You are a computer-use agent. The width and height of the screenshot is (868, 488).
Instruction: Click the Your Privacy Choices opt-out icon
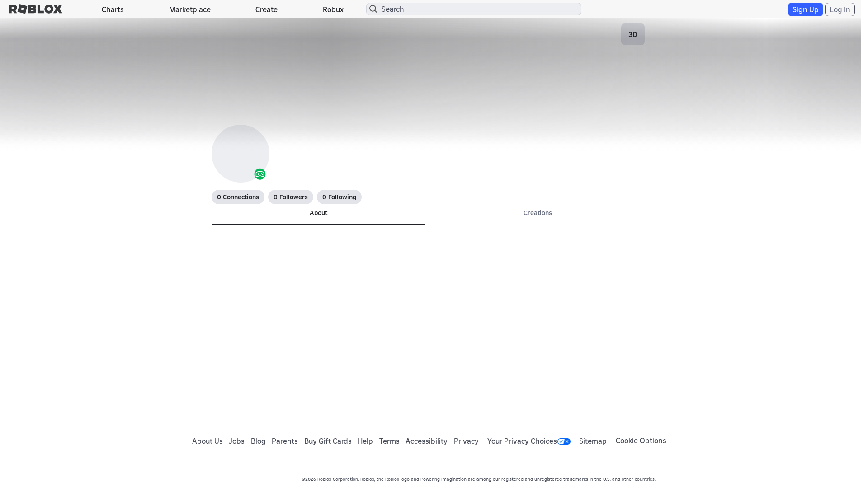tap(564, 441)
